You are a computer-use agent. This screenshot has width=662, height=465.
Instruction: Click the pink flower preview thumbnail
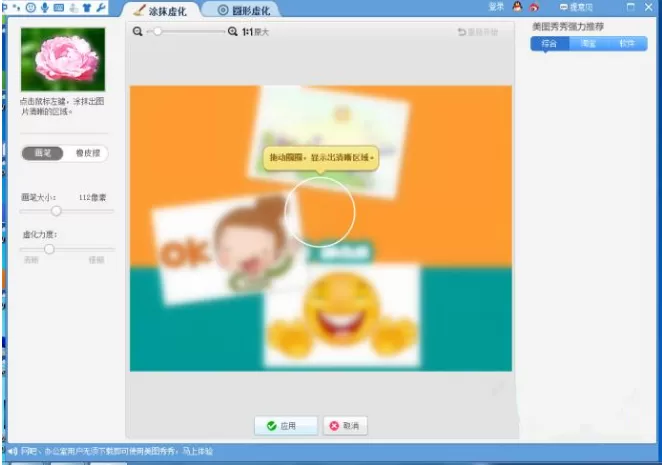63,59
